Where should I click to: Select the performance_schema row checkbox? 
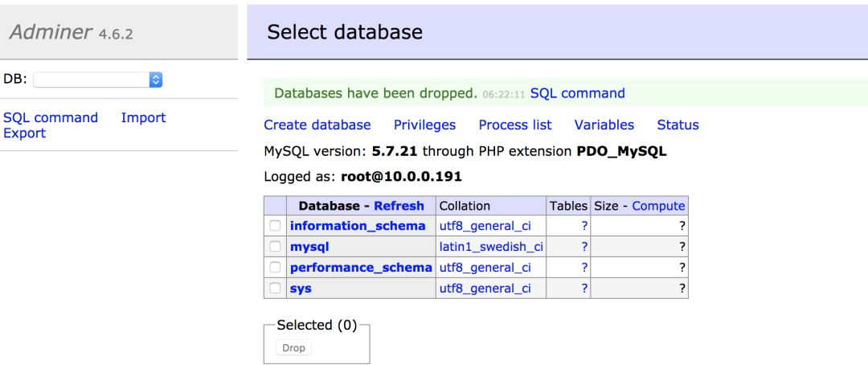coord(276,268)
